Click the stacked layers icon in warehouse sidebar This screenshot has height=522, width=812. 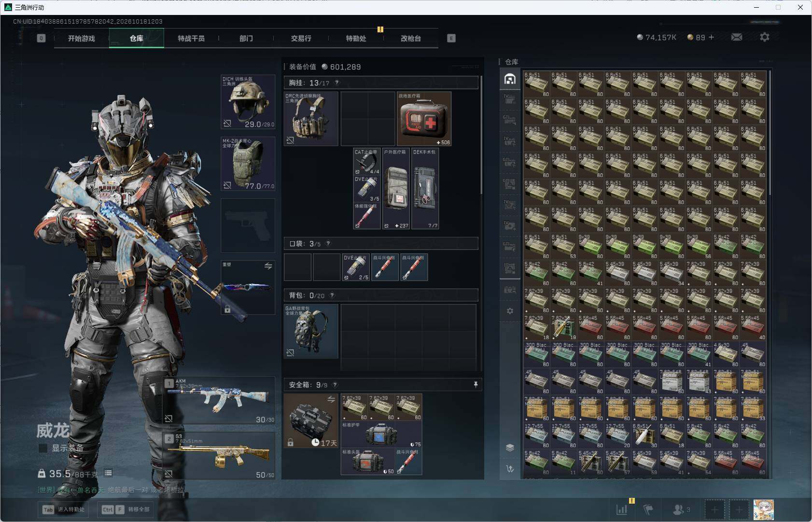510,447
